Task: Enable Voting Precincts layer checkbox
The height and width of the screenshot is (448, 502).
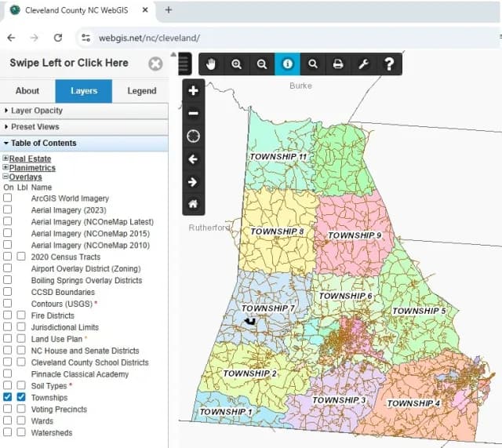Action: pyautogui.click(x=7, y=409)
